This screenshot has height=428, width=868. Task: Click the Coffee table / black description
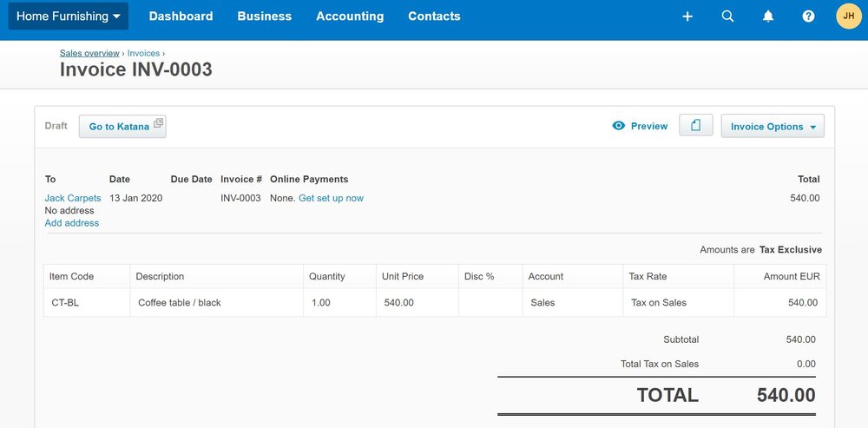217,302
